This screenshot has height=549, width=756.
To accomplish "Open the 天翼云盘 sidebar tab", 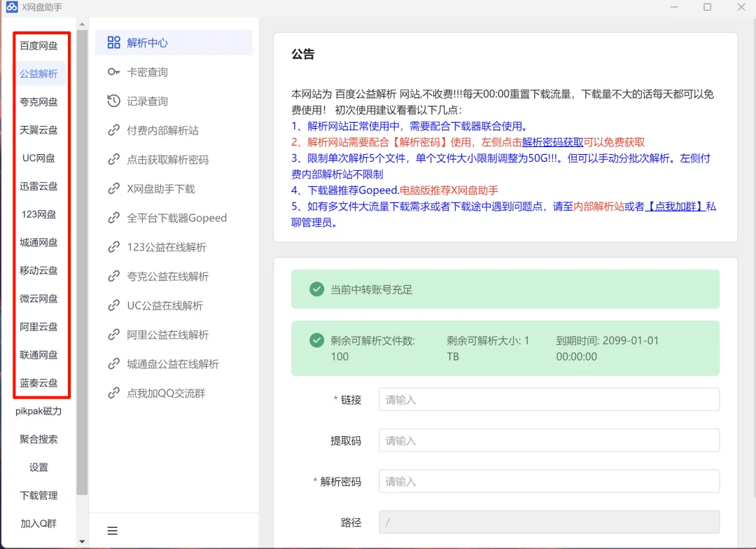I will 38,130.
